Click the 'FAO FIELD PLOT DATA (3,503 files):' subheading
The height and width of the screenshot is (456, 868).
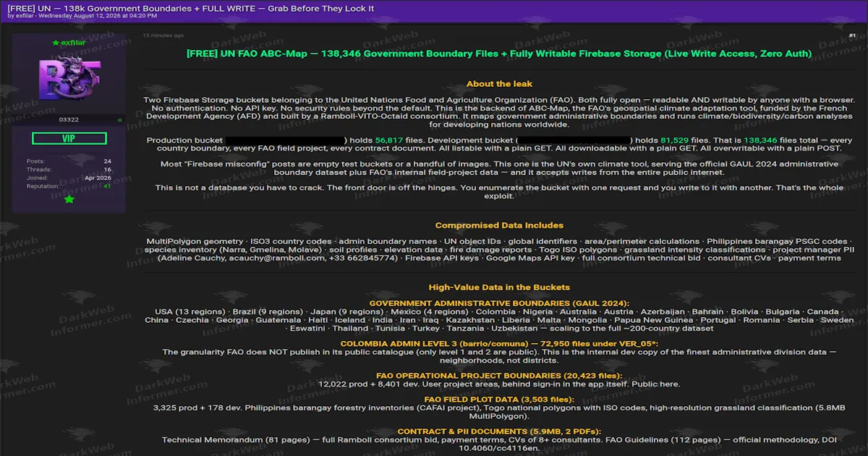tap(499, 399)
